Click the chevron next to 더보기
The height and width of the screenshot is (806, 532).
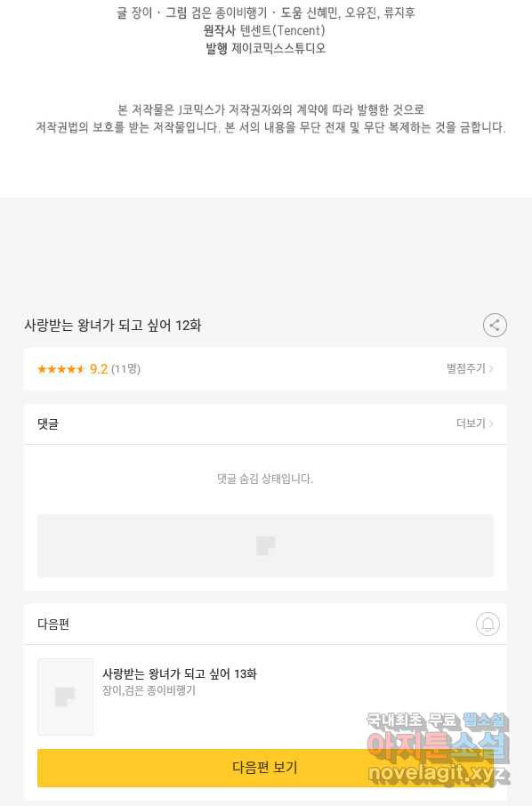491,423
